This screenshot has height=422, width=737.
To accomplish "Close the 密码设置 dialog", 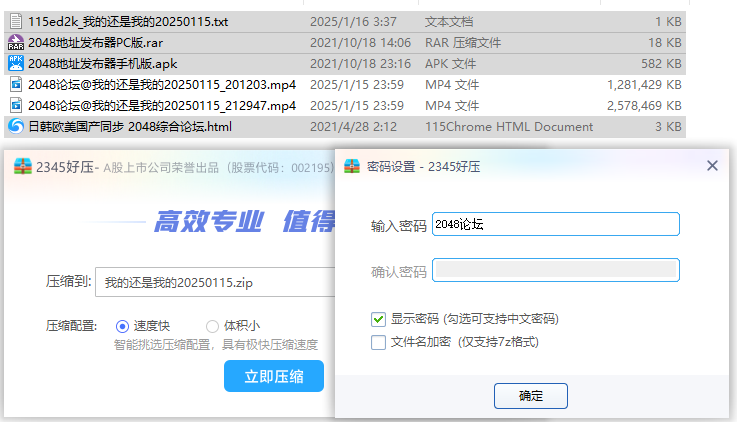I will click(x=712, y=165).
